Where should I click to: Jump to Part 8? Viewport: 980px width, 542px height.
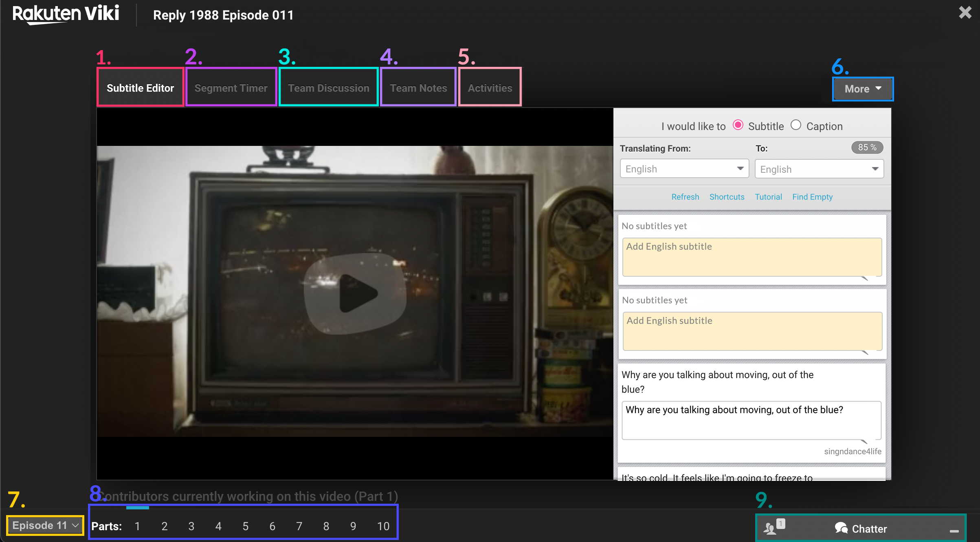tap(326, 526)
